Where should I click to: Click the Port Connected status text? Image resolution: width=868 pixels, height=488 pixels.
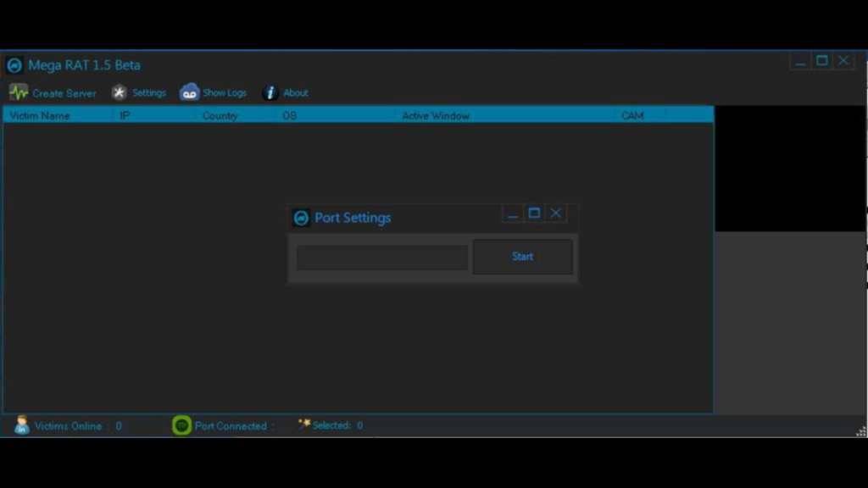point(234,426)
